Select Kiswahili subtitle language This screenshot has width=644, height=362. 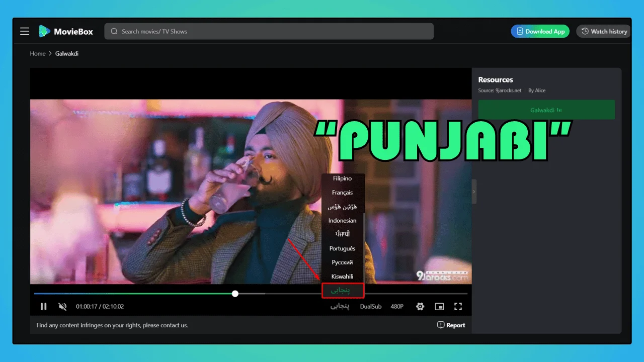coord(342,277)
